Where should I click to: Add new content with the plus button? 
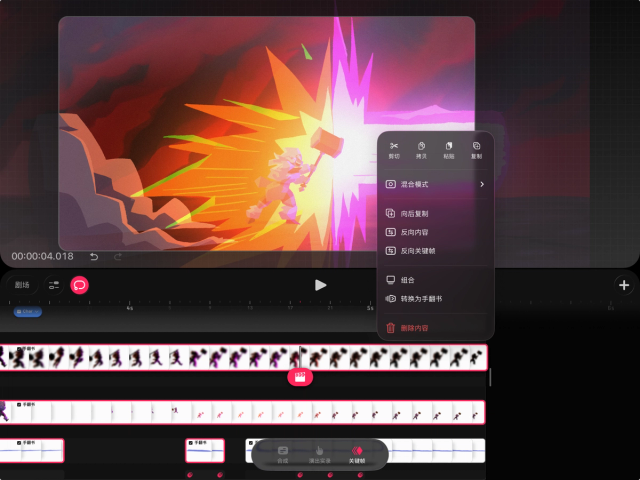[624, 285]
